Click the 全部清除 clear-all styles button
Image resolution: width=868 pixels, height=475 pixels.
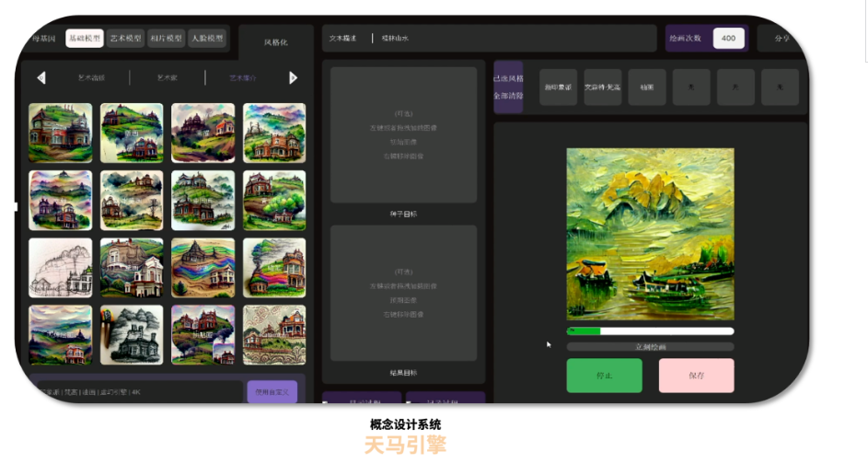[x=508, y=95]
